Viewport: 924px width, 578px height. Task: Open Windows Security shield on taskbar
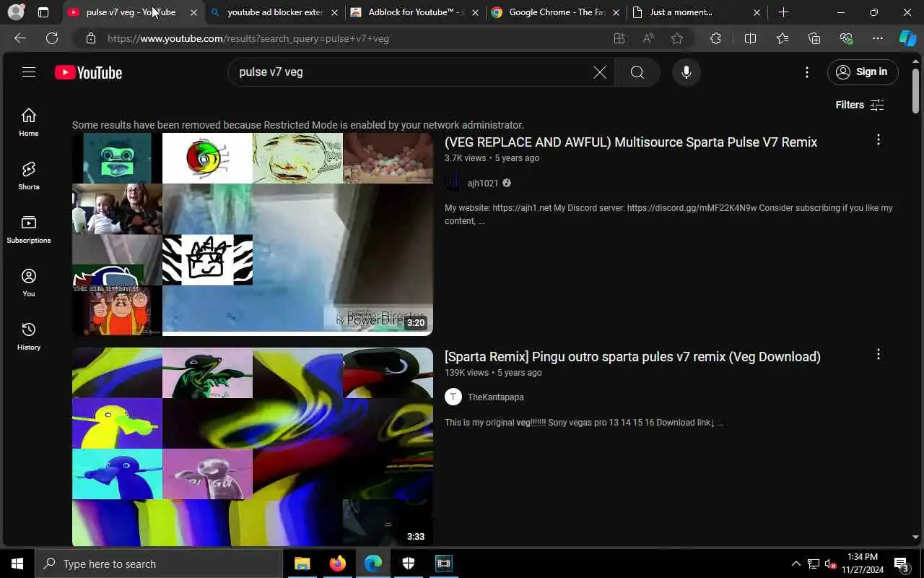[x=408, y=564]
